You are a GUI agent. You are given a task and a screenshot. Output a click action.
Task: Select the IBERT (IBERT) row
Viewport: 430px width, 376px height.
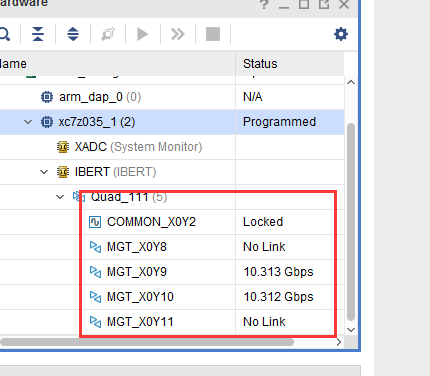172,172
